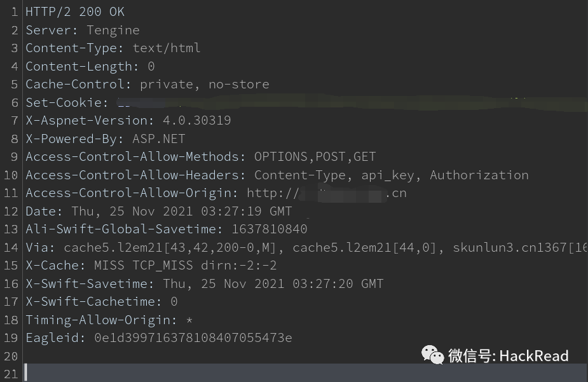Click the Timing-Allow-Origin asterisk line
588x382 pixels.
(x=109, y=320)
